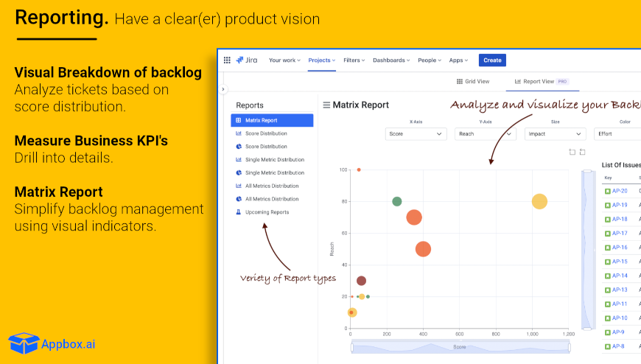Image resolution: width=641 pixels, height=364 pixels.
Task: Open issue AP-20
Action: click(x=620, y=191)
